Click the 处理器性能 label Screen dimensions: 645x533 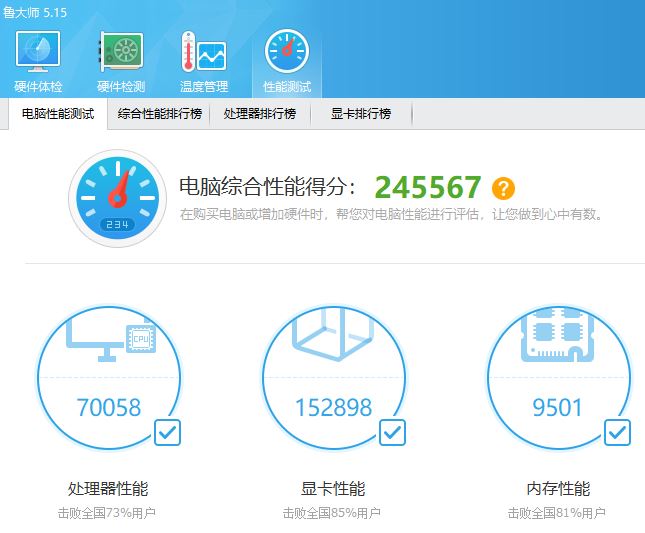tap(108, 489)
